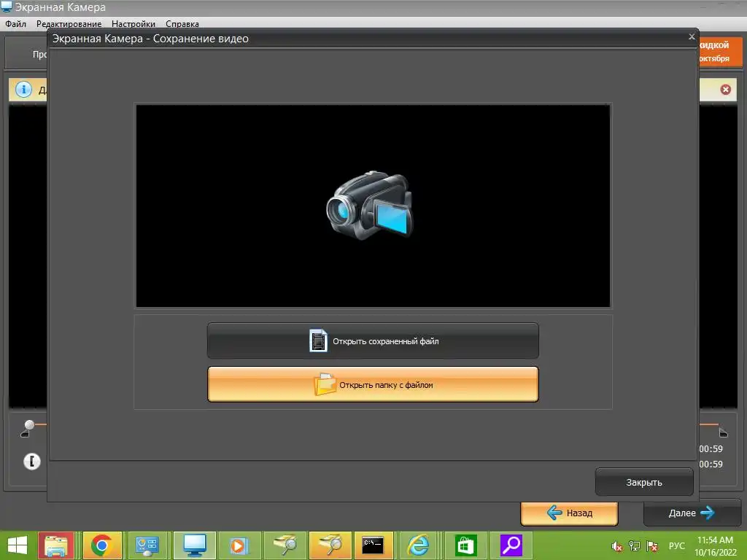
Task: Click the network tray icon
Action: click(635, 546)
